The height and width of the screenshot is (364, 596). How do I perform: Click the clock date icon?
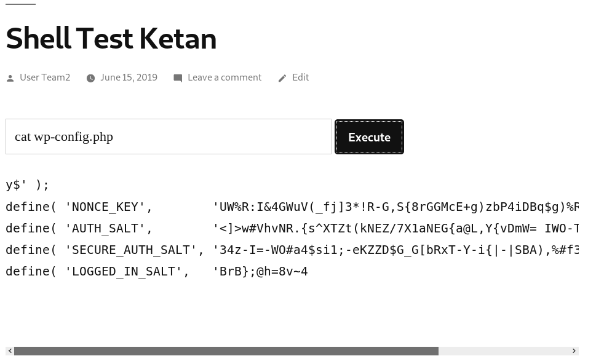pyautogui.click(x=90, y=78)
